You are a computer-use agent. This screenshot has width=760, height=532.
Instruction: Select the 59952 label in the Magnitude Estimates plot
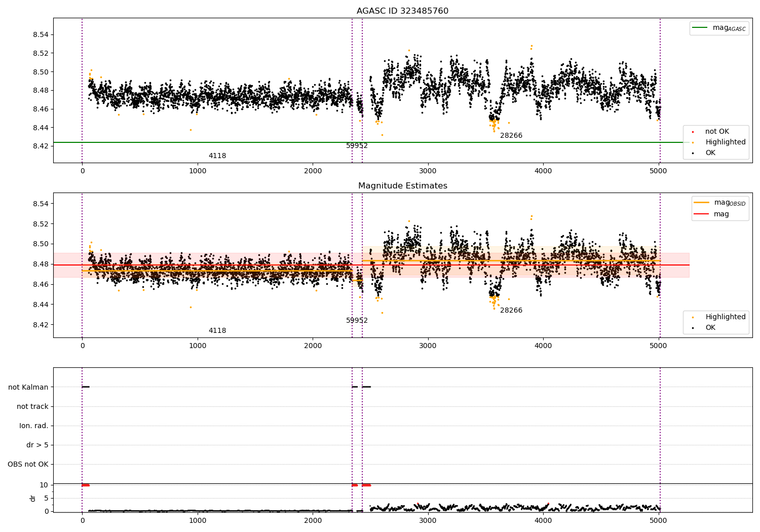click(x=357, y=321)
